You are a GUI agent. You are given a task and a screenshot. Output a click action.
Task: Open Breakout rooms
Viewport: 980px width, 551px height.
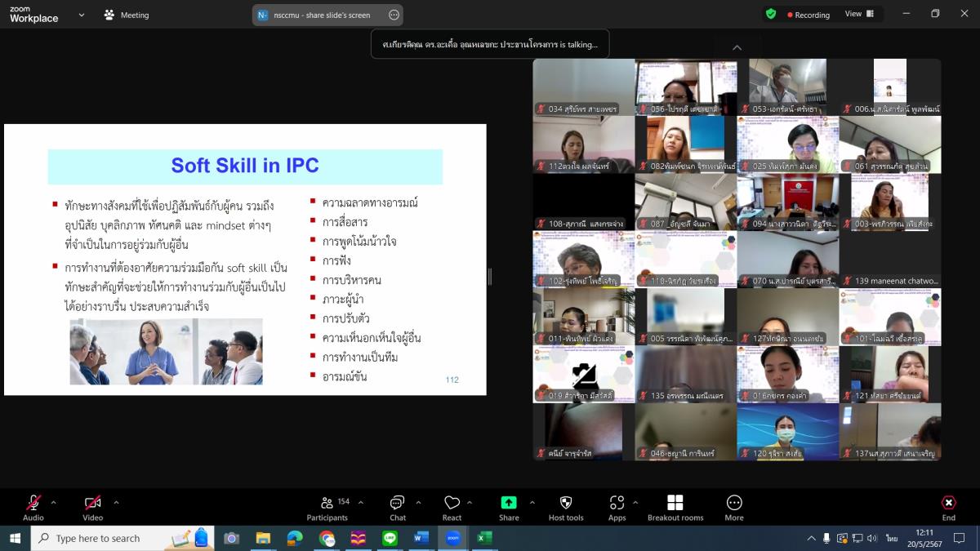coord(675,508)
